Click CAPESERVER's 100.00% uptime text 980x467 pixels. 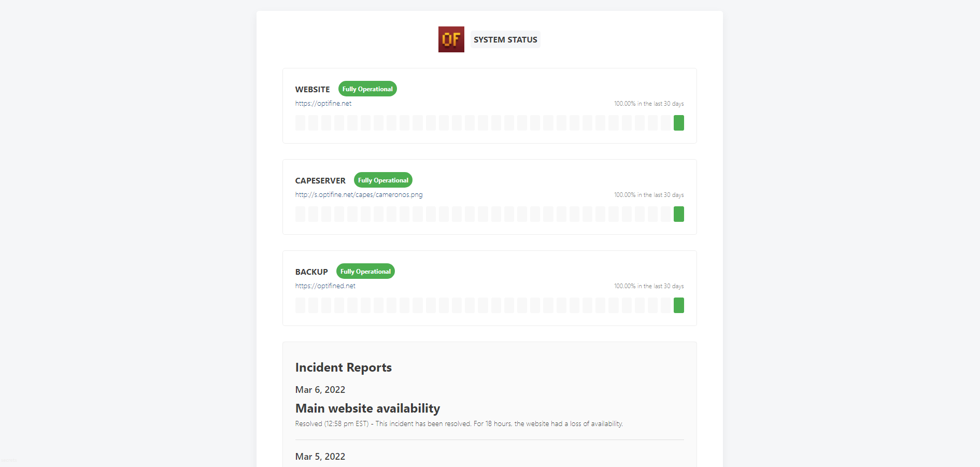click(x=649, y=195)
